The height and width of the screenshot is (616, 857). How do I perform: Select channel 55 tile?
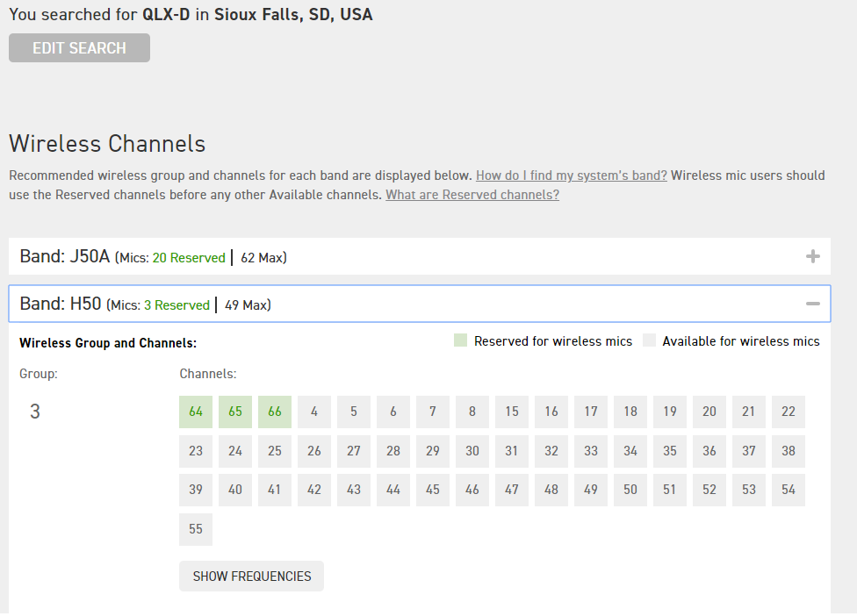[196, 529]
